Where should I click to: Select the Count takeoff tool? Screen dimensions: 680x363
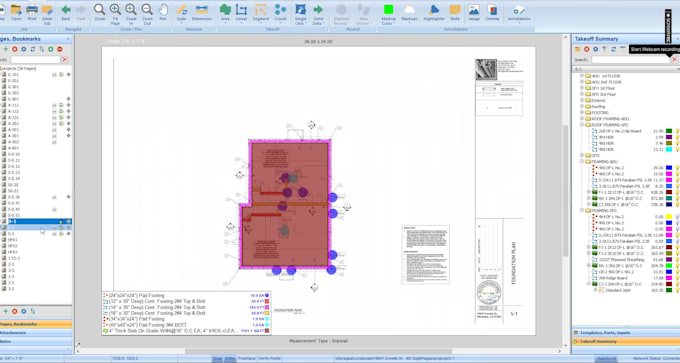pyautogui.click(x=281, y=12)
